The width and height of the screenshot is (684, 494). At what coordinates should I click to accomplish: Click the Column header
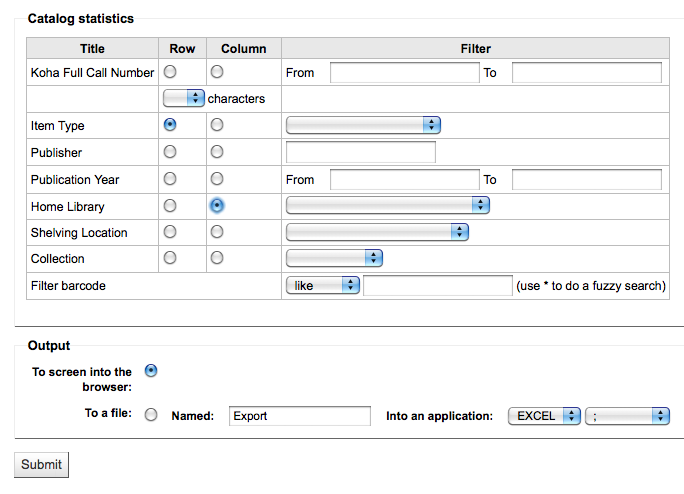tap(244, 48)
